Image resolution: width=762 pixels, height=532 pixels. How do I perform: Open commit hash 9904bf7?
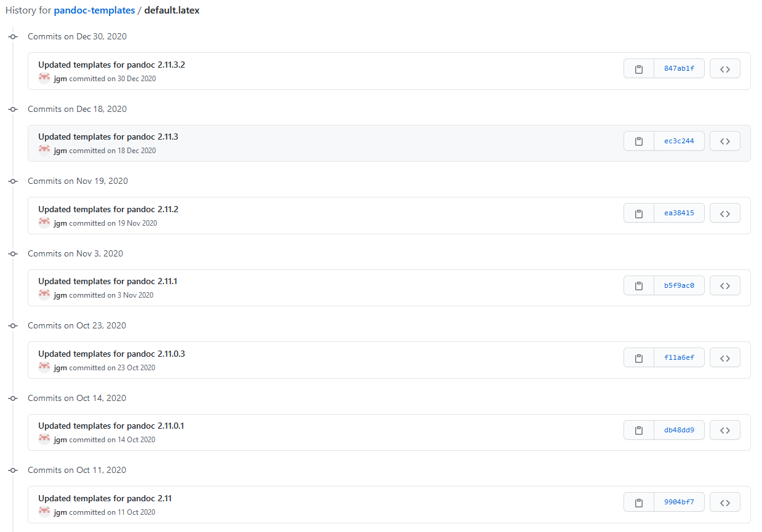(x=679, y=502)
